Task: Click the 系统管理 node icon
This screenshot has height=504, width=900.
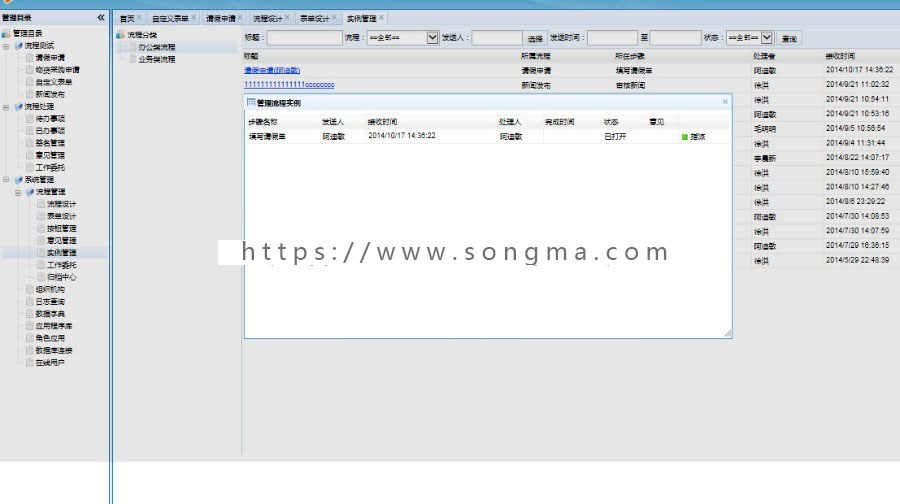Action: pos(18,180)
